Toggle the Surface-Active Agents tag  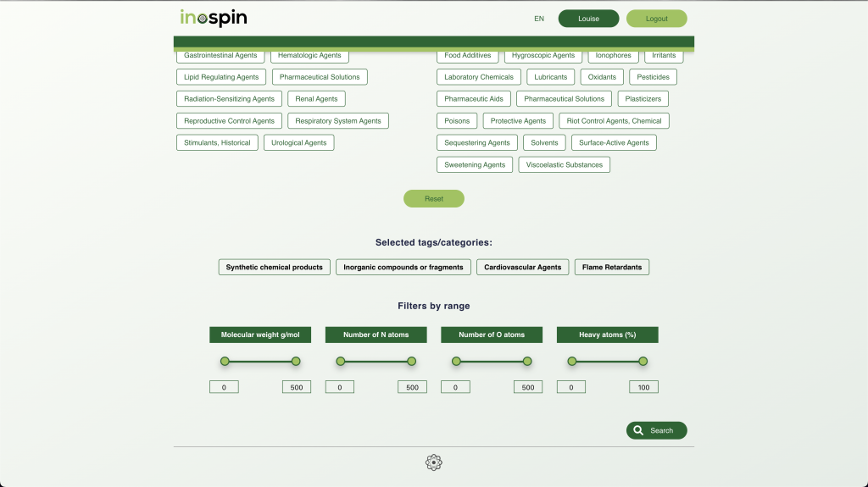point(614,143)
